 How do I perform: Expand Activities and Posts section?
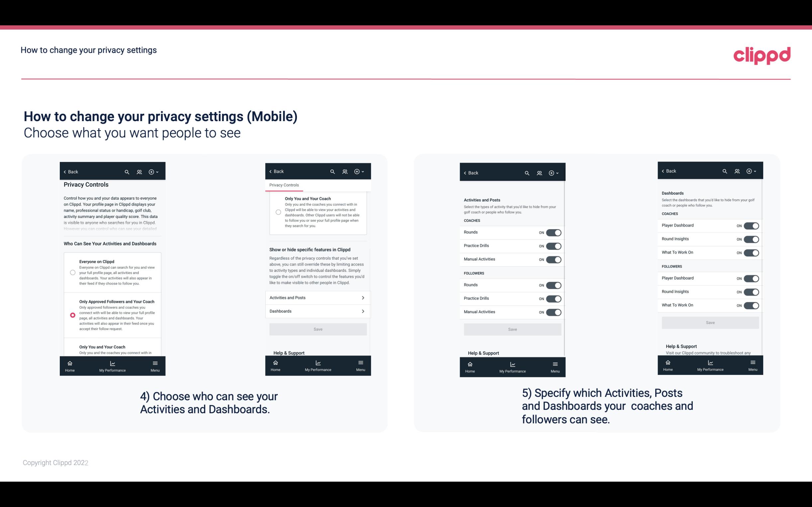click(x=317, y=297)
